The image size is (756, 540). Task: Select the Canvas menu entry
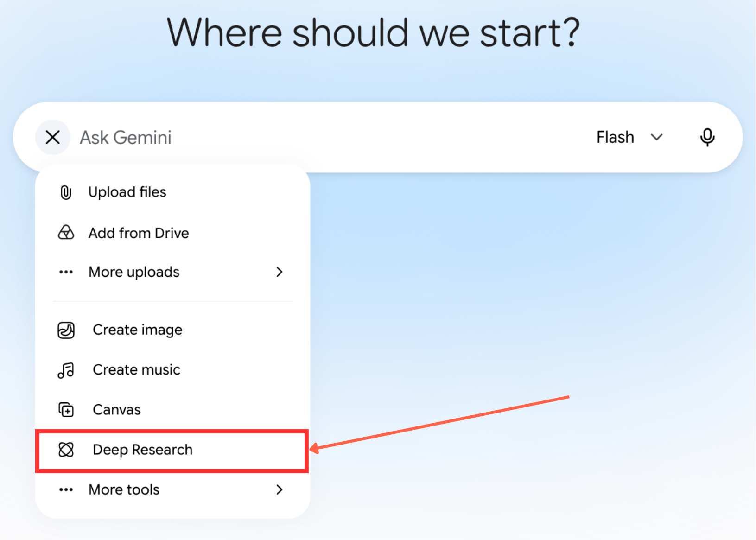click(172, 410)
